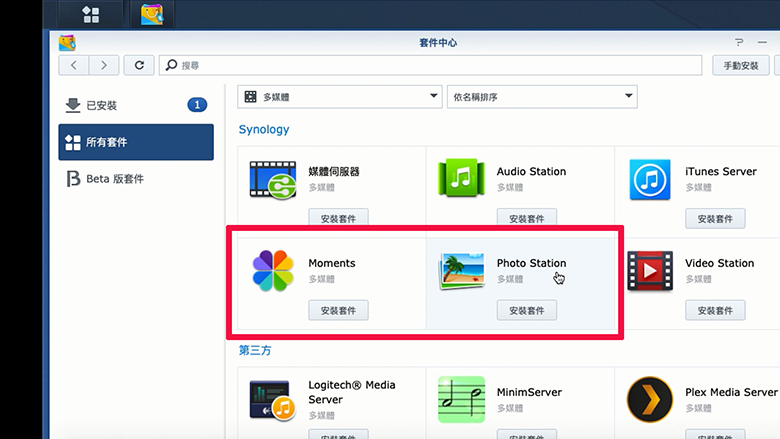
Task: Click the 多媒體 label under Photo Station
Action: click(x=510, y=279)
